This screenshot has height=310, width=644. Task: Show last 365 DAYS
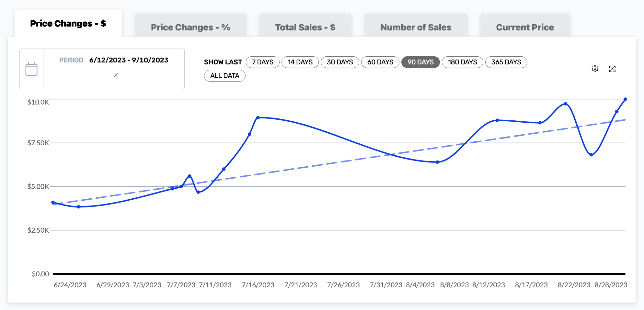click(506, 62)
